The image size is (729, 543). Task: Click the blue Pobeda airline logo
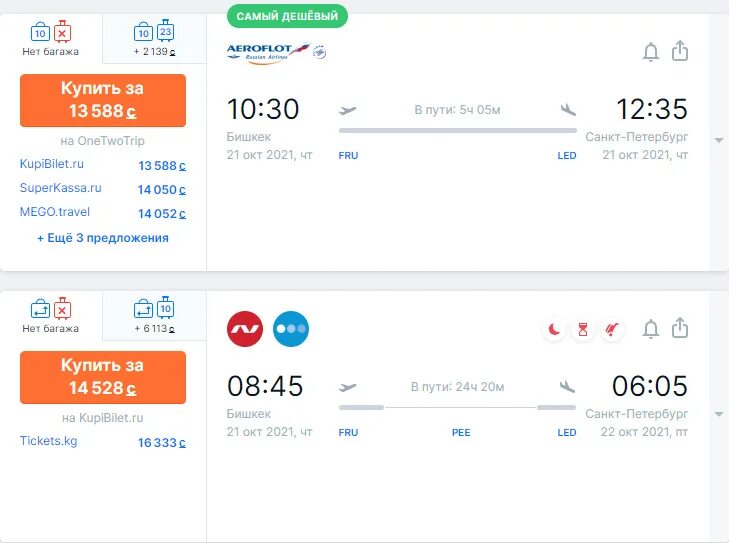point(291,329)
